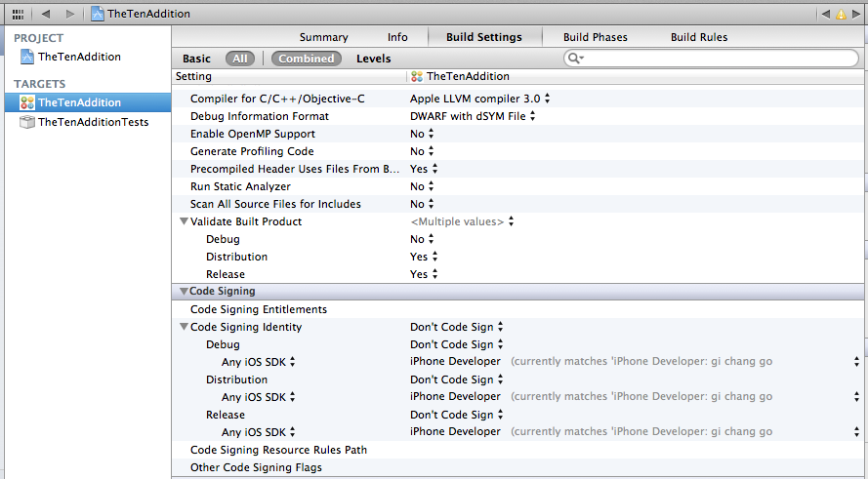868x479 pixels.
Task: Collapse the Code Signing section
Action: click(184, 291)
